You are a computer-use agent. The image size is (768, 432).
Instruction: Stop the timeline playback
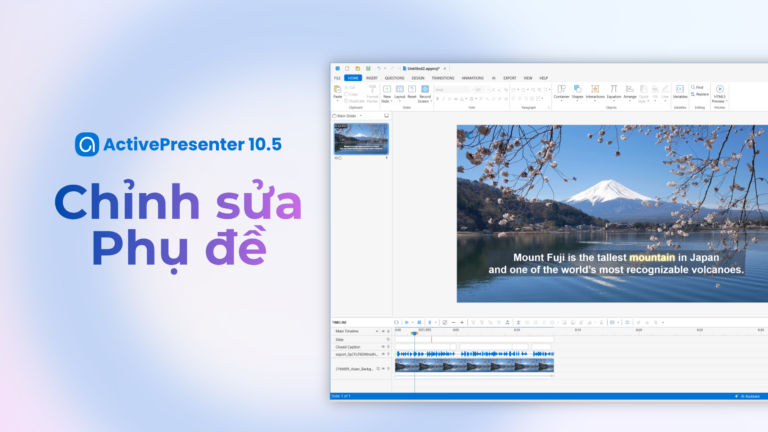coord(419,322)
